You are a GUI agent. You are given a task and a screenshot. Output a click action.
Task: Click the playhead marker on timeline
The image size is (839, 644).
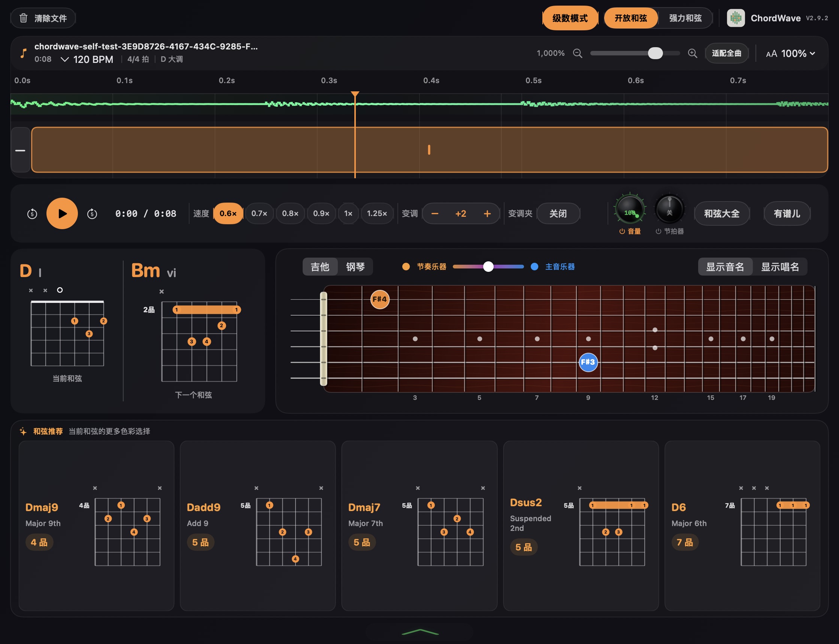coord(355,94)
